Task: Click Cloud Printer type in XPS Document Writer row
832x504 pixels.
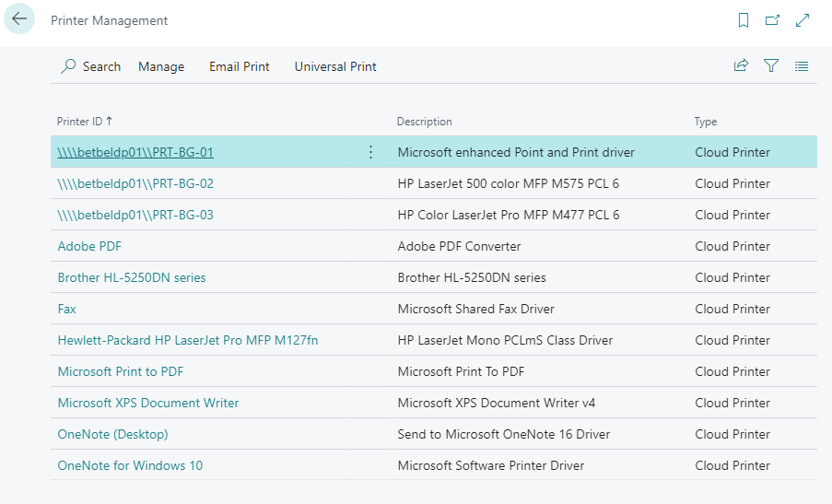Action: click(x=732, y=403)
